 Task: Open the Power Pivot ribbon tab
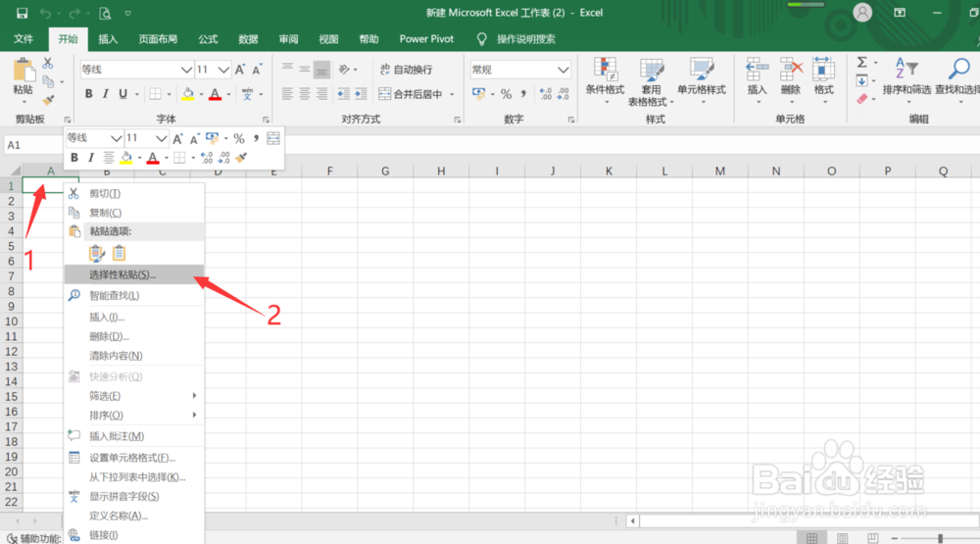click(427, 39)
